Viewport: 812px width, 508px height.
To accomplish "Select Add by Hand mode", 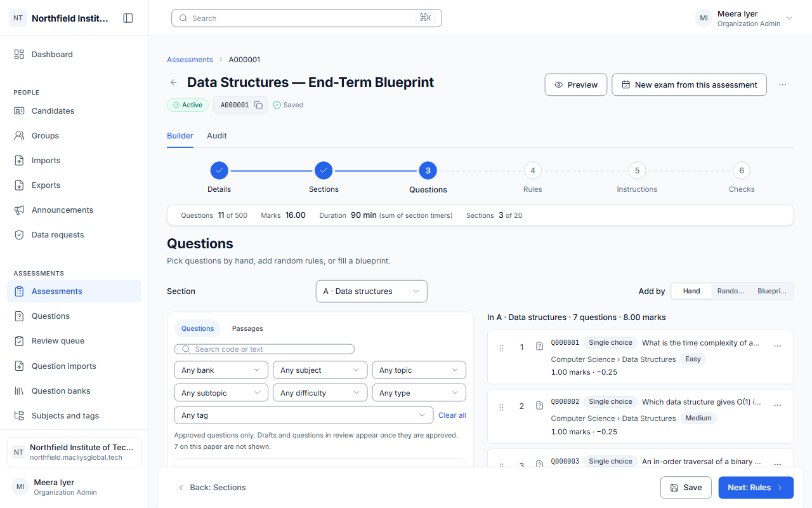I will point(691,291).
